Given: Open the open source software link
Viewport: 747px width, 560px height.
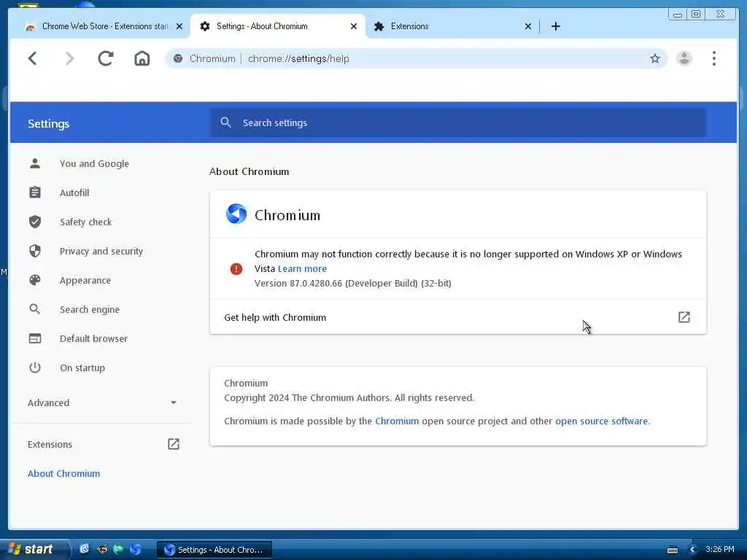Looking at the screenshot, I should [601, 421].
